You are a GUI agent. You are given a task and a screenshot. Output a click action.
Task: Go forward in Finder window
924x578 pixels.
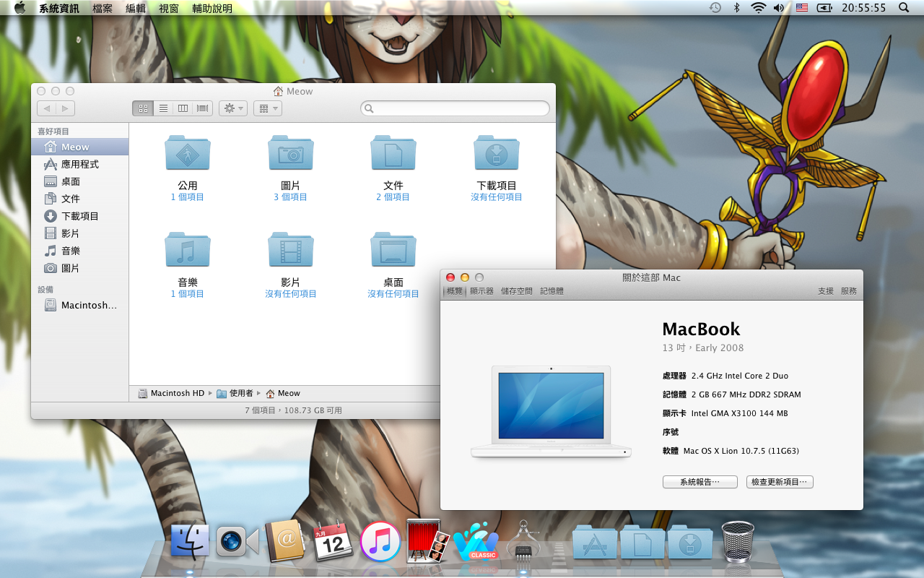tap(66, 108)
